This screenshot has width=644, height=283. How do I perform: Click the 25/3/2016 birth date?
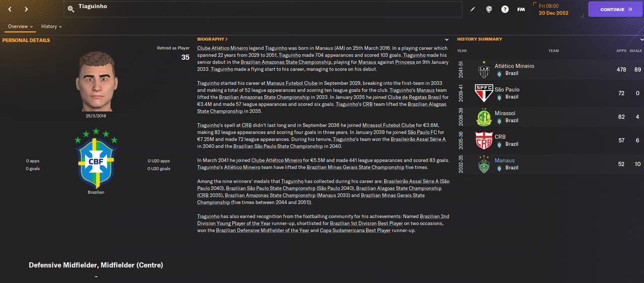click(x=95, y=116)
